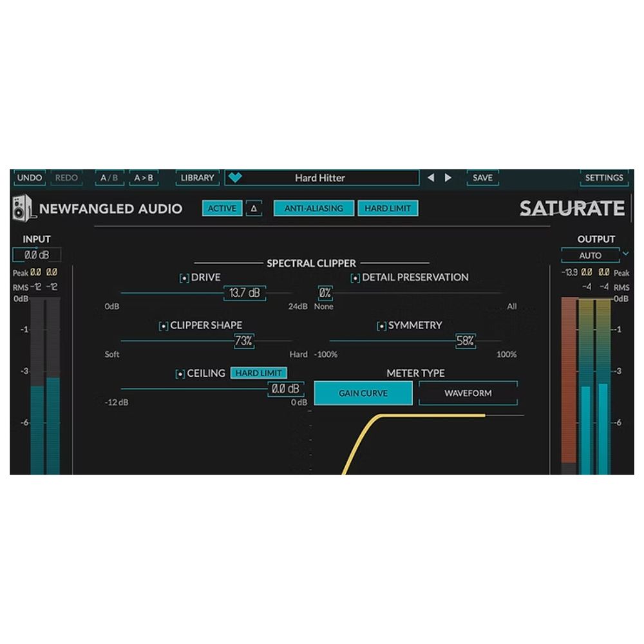Select the Waveform meter type
This screenshot has height=644, width=644.
pyautogui.click(x=468, y=393)
